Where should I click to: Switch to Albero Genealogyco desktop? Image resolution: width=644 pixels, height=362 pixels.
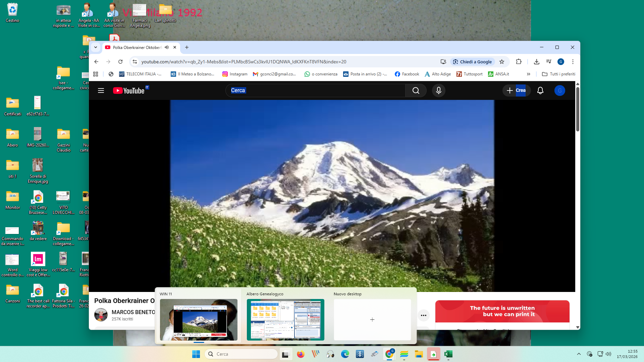(285, 319)
